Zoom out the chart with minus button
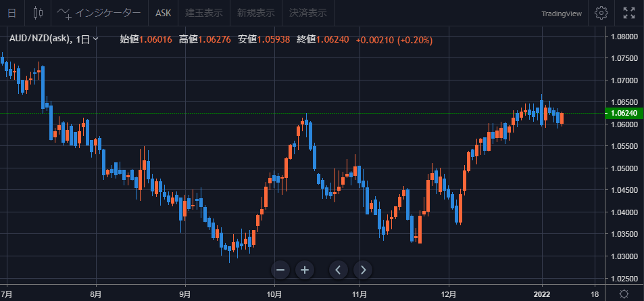This screenshot has height=301, width=644. (x=280, y=270)
